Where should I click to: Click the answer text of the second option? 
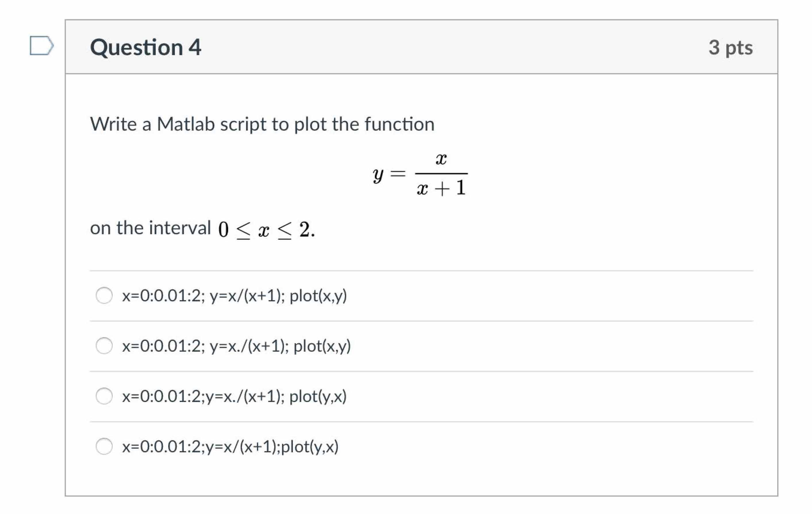click(x=236, y=346)
